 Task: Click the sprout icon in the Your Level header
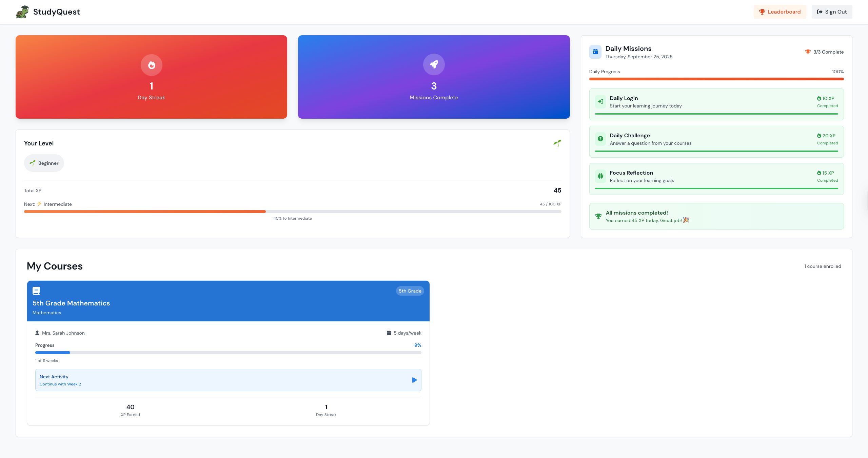[557, 143]
